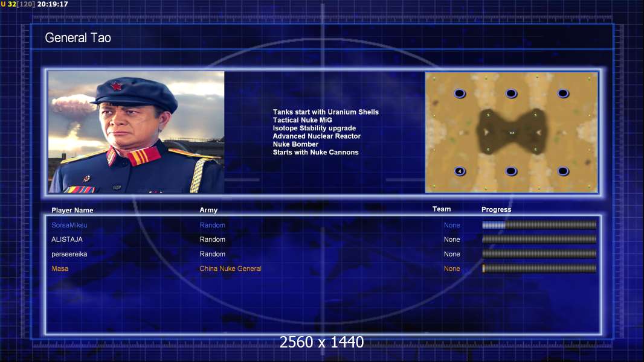Click 'Tanks start with Uranium Shells' line
Viewport: 644px width, 362px height.
[x=326, y=112]
